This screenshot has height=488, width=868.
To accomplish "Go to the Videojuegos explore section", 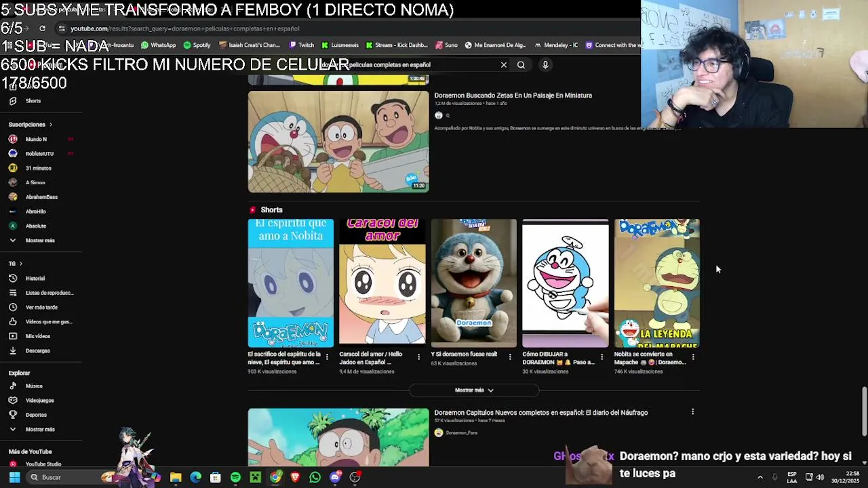I will pyautogui.click(x=41, y=401).
